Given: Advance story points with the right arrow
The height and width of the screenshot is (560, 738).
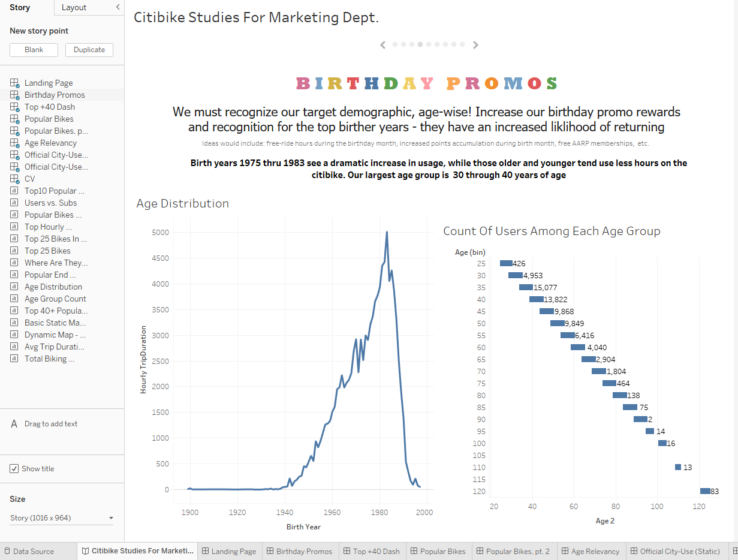Looking at the screenshot, I should tap(475, 44).
